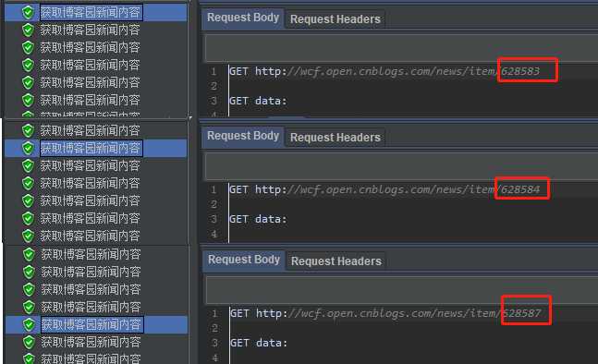This screenshot has height=364, width=598.
Task: Click 'GET data:' in the 628584 request panel
Action: tap(258, 219)
